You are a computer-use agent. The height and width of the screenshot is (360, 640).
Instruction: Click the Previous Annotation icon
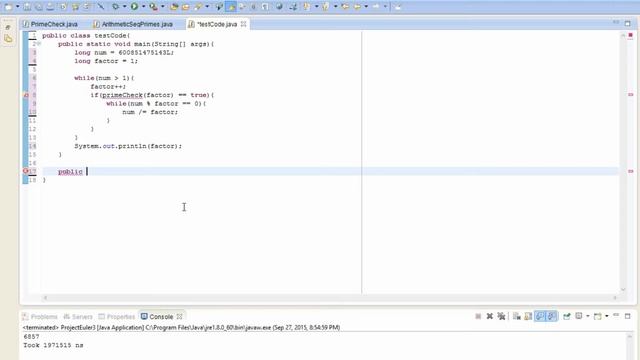tap(326, 7)
